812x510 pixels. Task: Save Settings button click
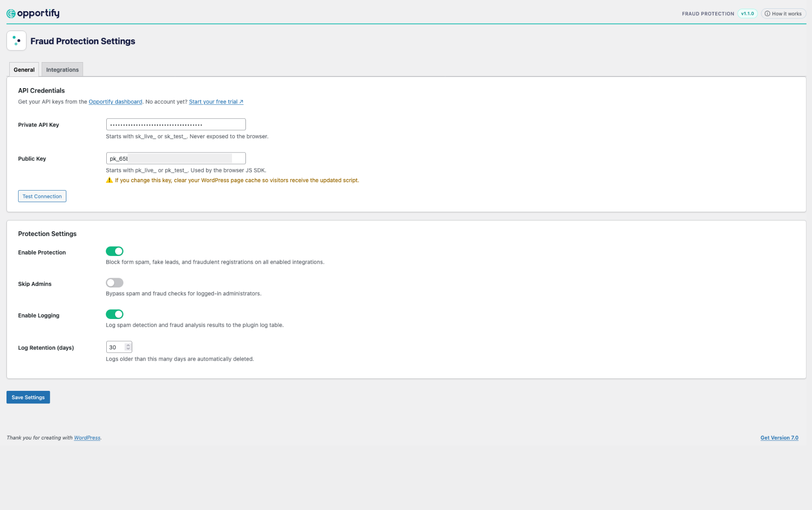click(x=28, y=397)
